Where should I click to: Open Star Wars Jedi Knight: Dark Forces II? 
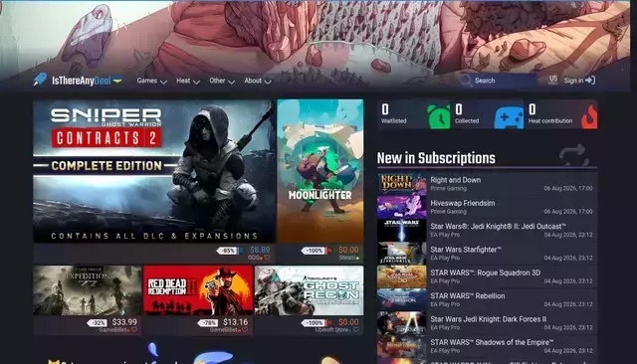pyautogui.click(x=487, y=322)
